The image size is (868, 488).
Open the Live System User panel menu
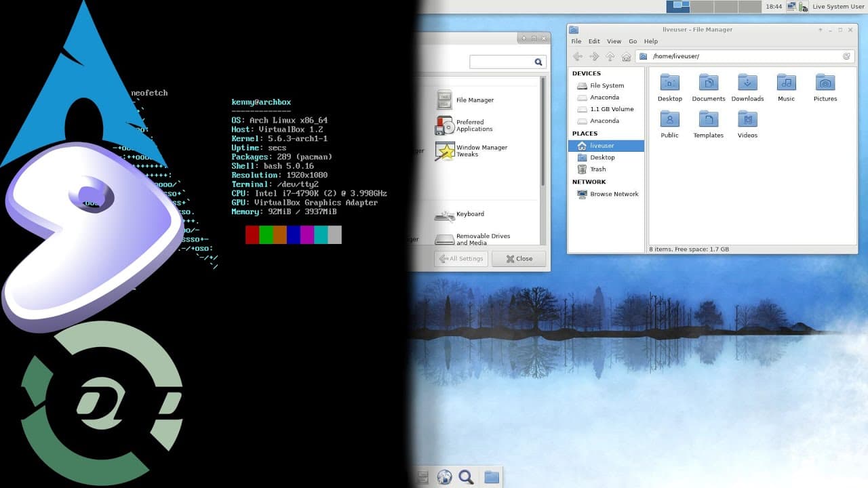(x=837, y=7)
